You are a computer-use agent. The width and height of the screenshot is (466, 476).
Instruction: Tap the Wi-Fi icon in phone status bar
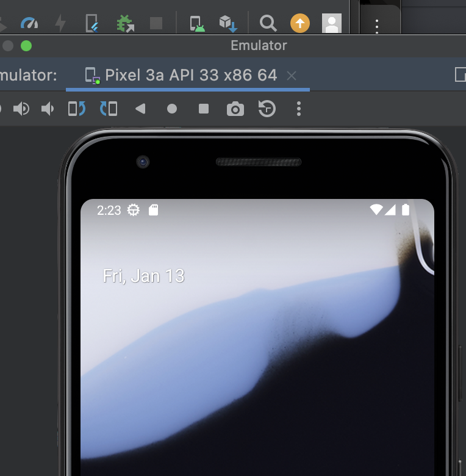coord(376,210)
